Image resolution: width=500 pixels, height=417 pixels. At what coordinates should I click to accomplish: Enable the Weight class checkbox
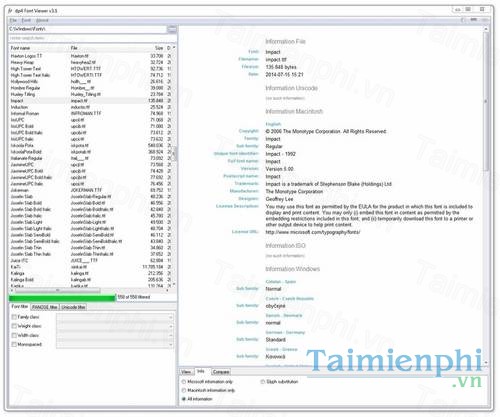point(14,326)
